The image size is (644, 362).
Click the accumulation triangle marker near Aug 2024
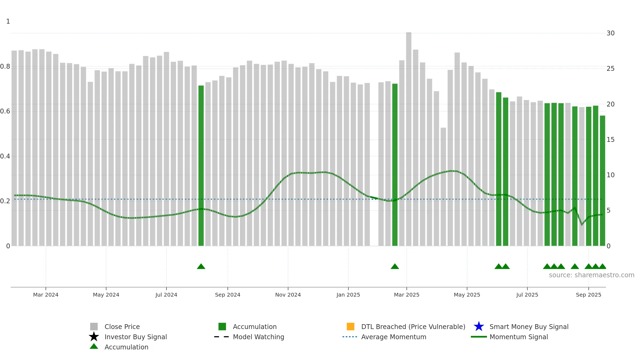201,266
